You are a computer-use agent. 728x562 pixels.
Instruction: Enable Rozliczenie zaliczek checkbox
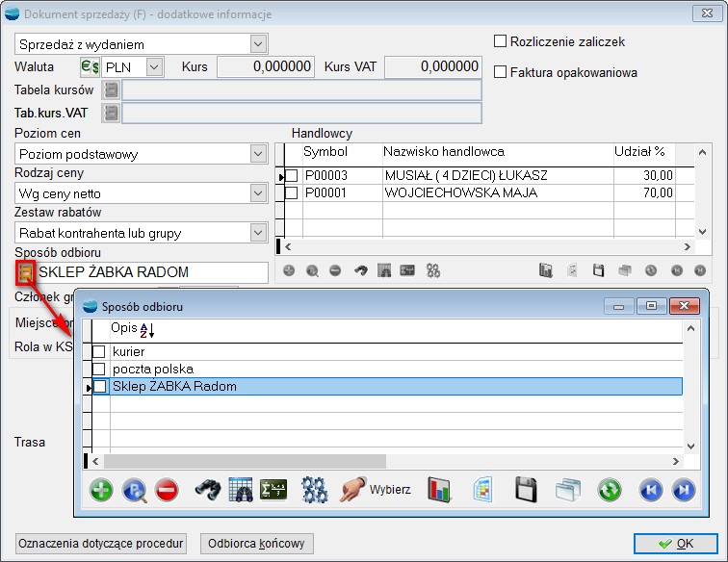tap(500, 41)
